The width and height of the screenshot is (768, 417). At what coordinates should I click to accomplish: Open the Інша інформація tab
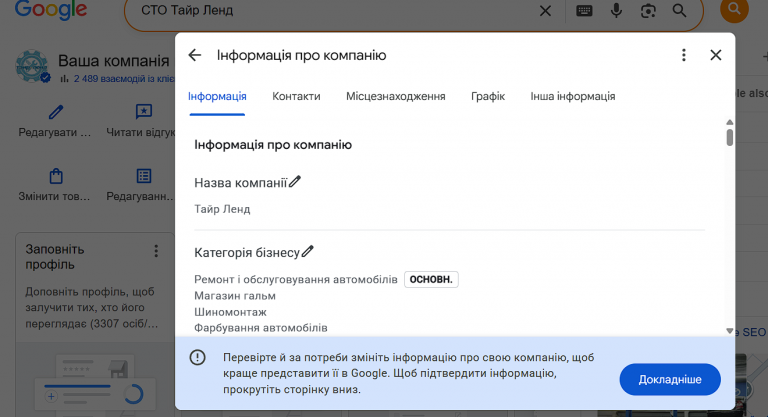click(x=573, y=97)
